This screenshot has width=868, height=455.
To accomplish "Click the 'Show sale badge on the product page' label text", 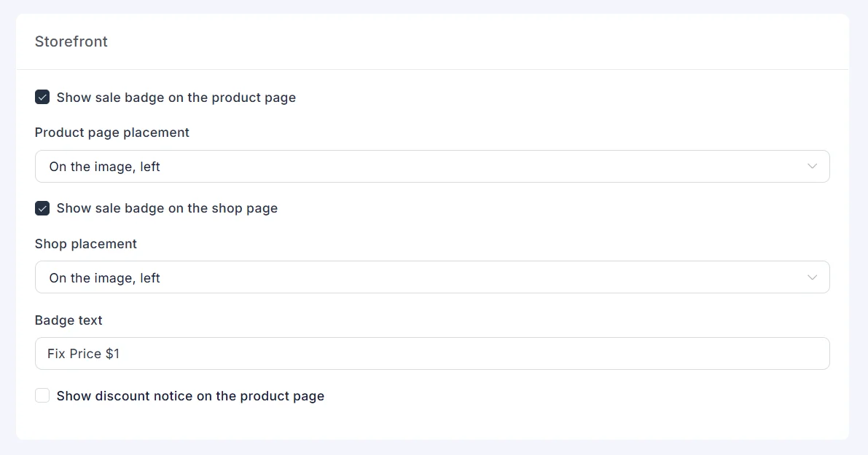I will pyautogui.click(x=176, y=98).
